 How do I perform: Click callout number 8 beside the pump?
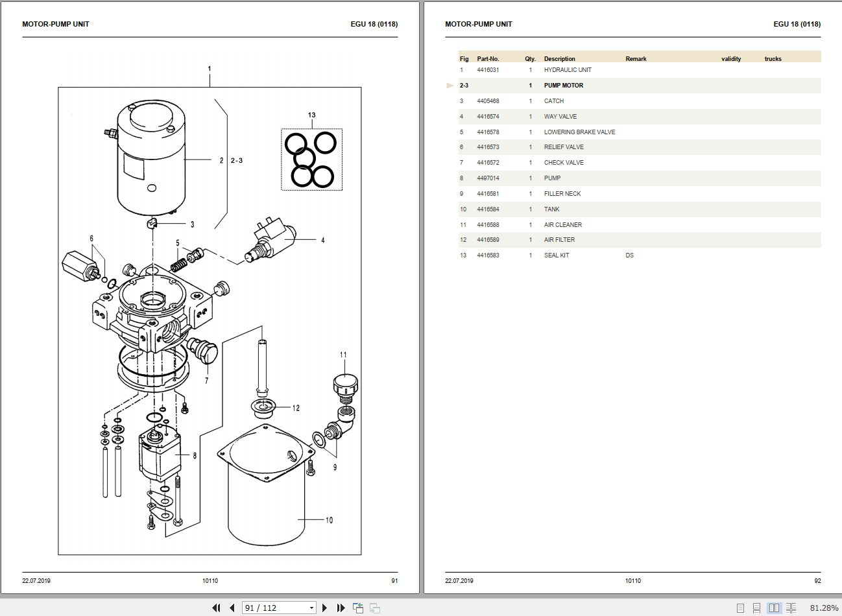[x=194, y=456]
